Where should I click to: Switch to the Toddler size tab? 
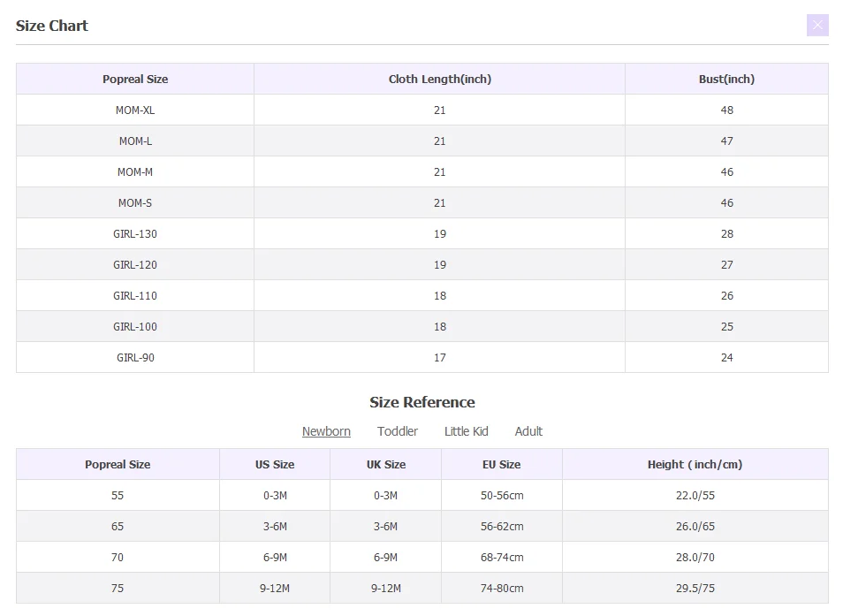pos(398,431)
